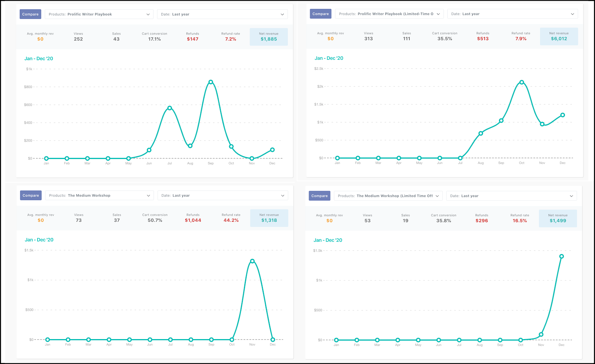595x364 pixels.
Task: Select Net revenue $6,012 tile
Action: [x=559, y=36]
